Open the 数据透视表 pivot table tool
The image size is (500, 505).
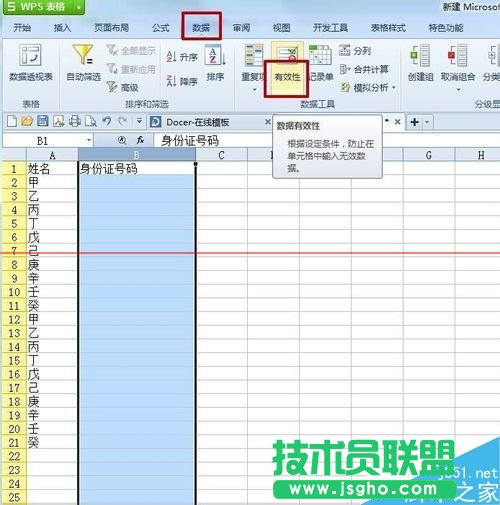[30, 63]
